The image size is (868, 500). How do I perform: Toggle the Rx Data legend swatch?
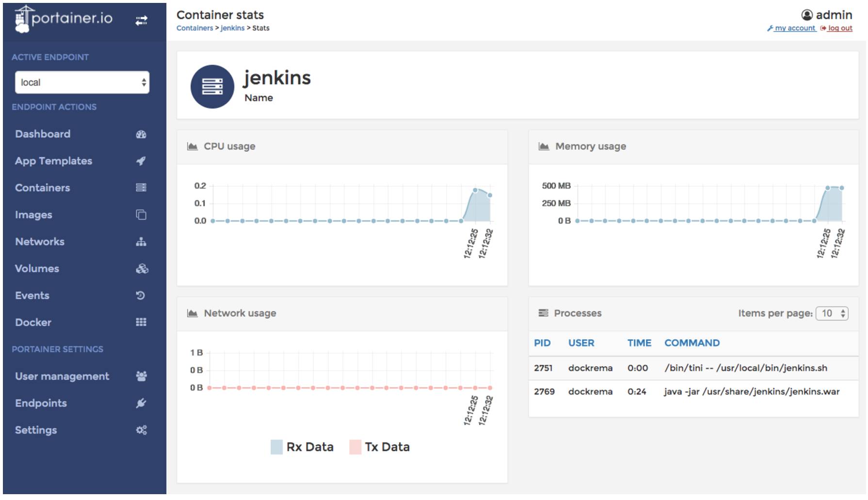[276, 447]
